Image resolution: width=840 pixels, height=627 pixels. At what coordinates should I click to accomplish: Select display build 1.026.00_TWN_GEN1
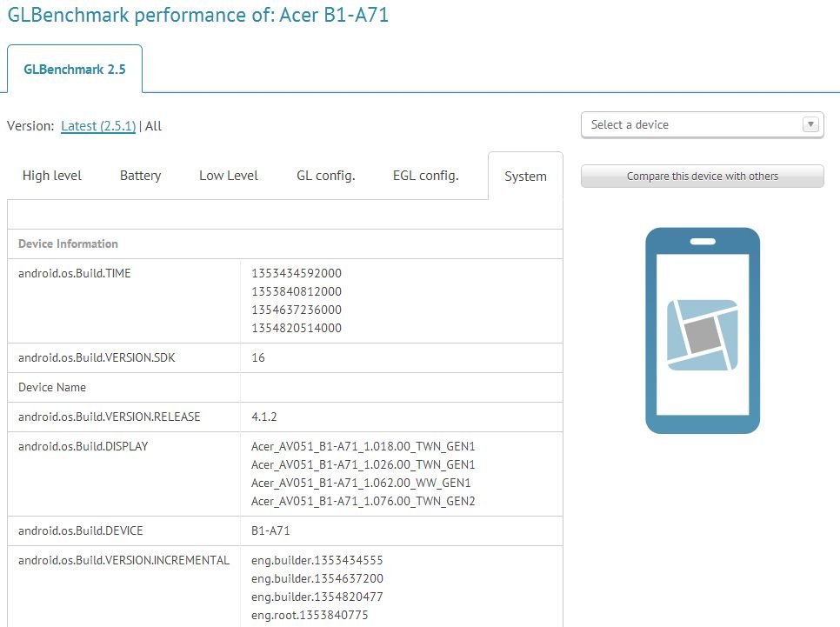pyautogui.click(x=363, y=464)
